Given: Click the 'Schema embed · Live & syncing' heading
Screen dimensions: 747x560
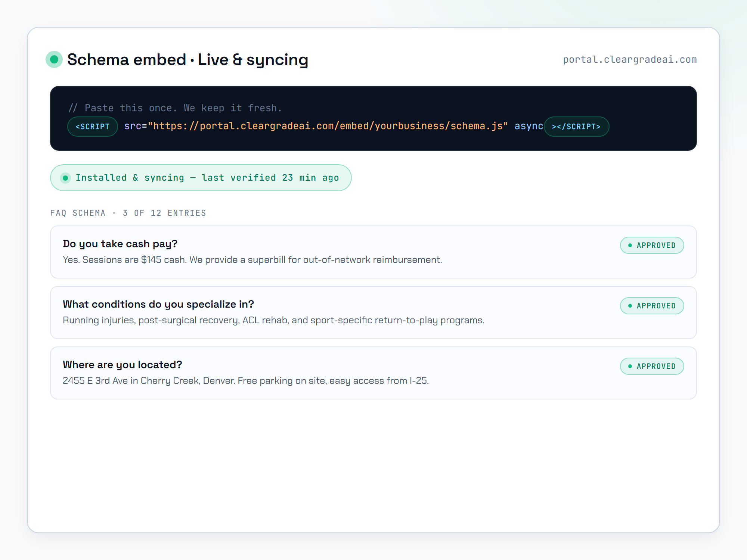Looking at the screenshot, I should (187, 59).
